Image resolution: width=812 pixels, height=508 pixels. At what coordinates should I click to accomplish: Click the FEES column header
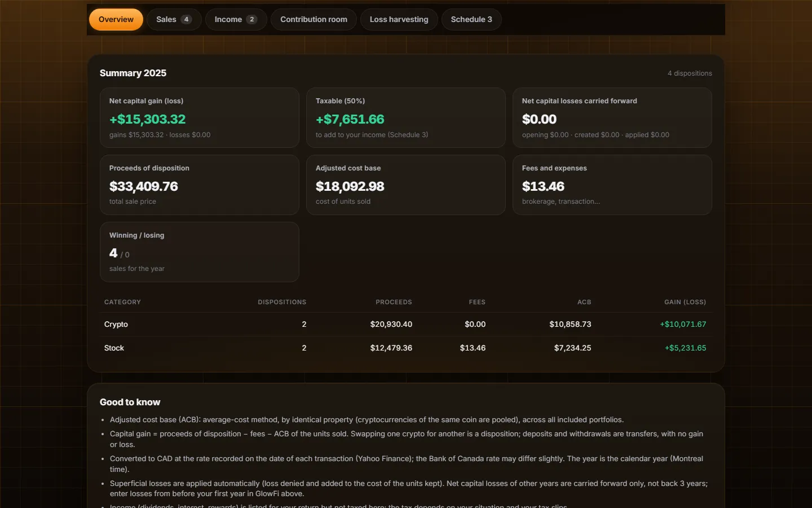coord(477,302)
